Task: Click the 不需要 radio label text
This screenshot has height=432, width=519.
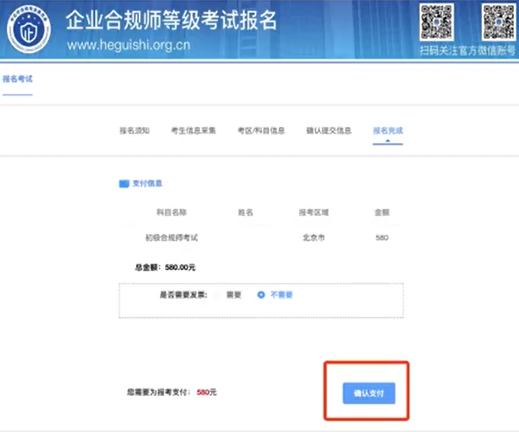Action: pos(281,295)
